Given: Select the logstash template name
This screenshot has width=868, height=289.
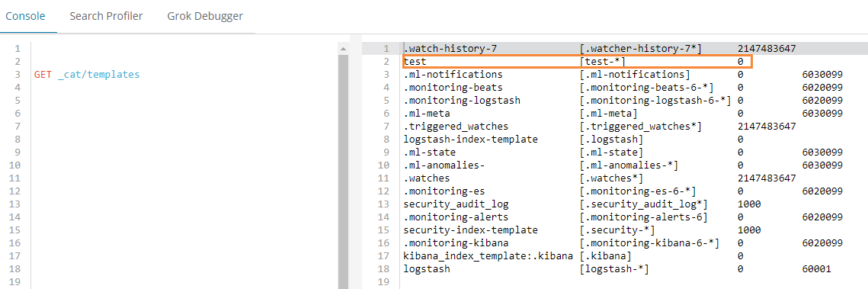Looking at the screenshot, I should tap(427, 270).
